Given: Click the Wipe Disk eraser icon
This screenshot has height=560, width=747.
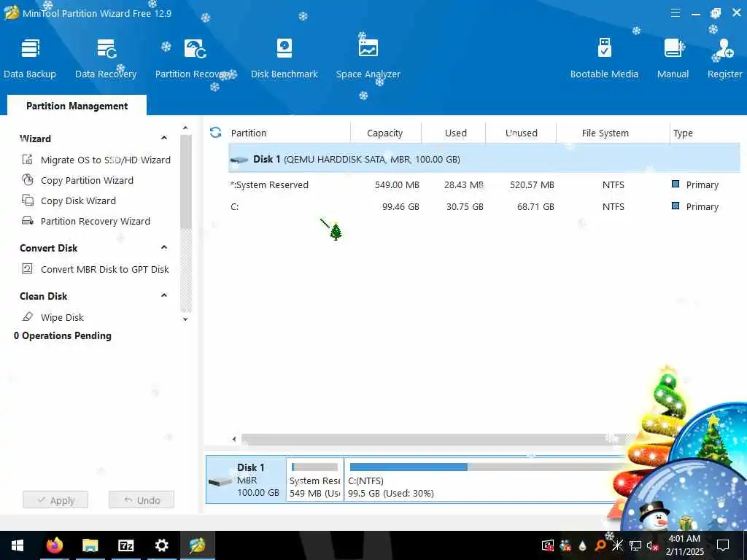Looking at the screenshot, I should coord(28,316).
